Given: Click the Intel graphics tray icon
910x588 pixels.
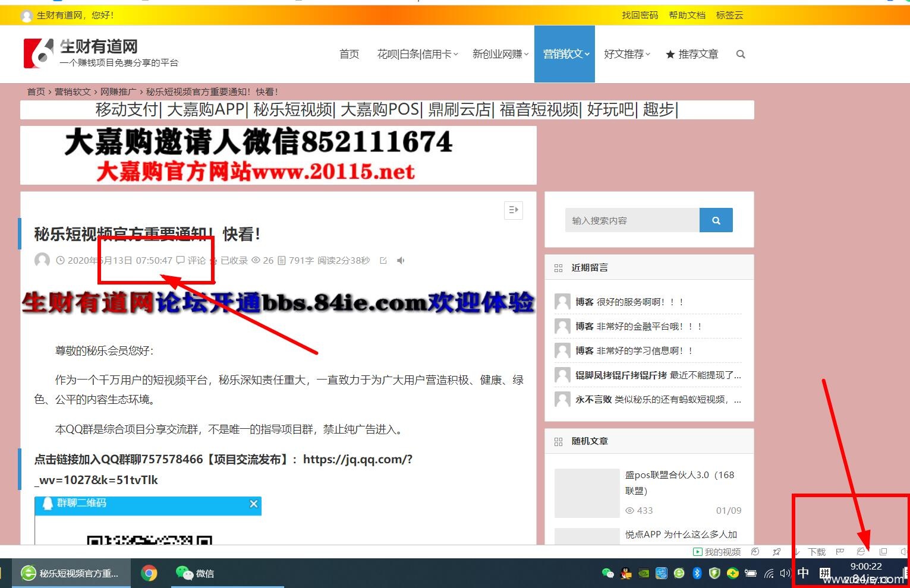Looking at the screenshot, I should click(662, 573).
